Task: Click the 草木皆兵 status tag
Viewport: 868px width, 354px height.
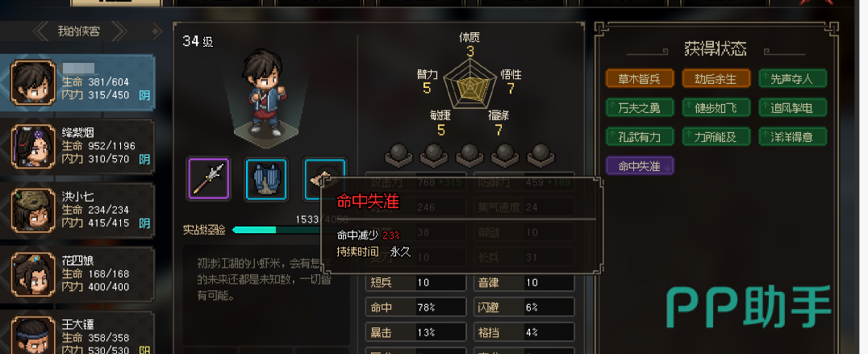Action: coord(640,78)
